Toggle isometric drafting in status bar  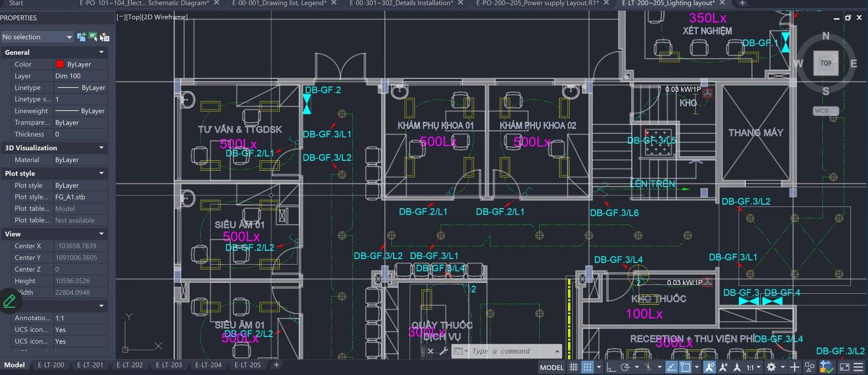648,367
